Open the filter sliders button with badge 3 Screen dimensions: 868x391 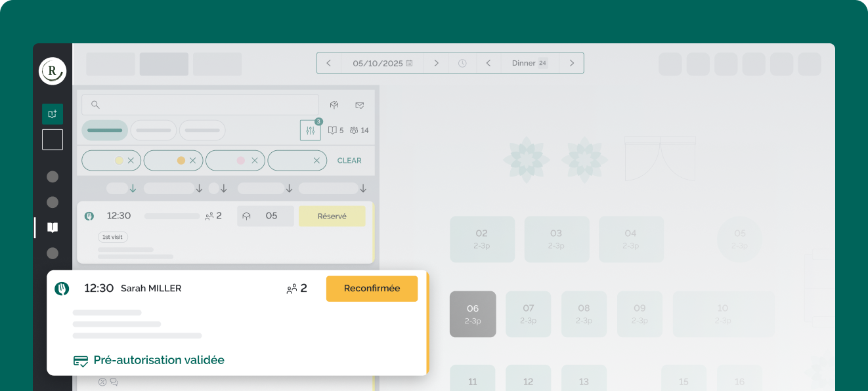pyautogui.click(x=311, y=130)
